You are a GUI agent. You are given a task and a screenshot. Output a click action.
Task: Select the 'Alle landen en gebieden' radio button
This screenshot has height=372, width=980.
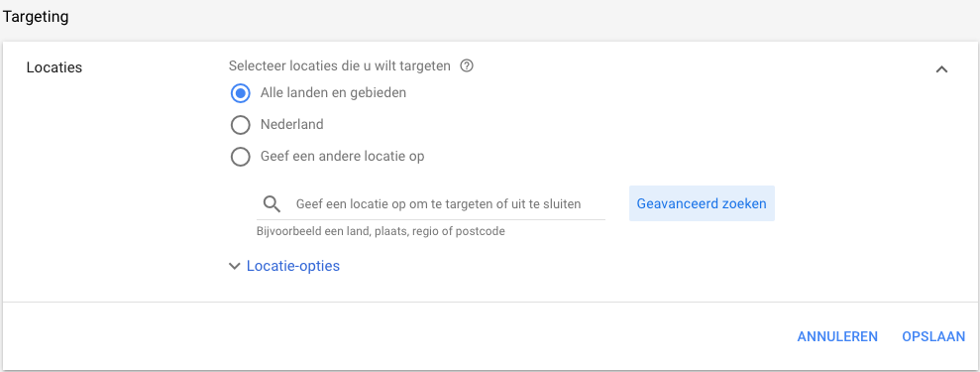[x=240, y=94]
